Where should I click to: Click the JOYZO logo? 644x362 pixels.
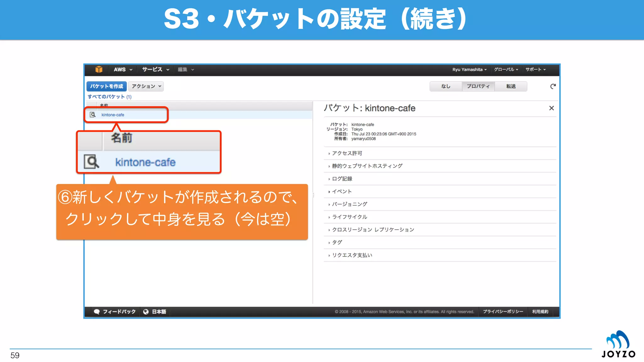coord(618,344)
